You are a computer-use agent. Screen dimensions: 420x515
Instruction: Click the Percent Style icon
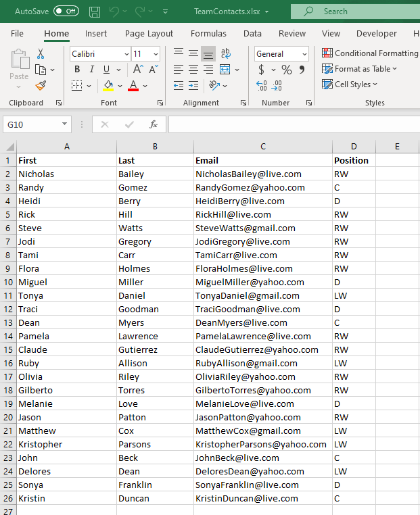point(287,70)
